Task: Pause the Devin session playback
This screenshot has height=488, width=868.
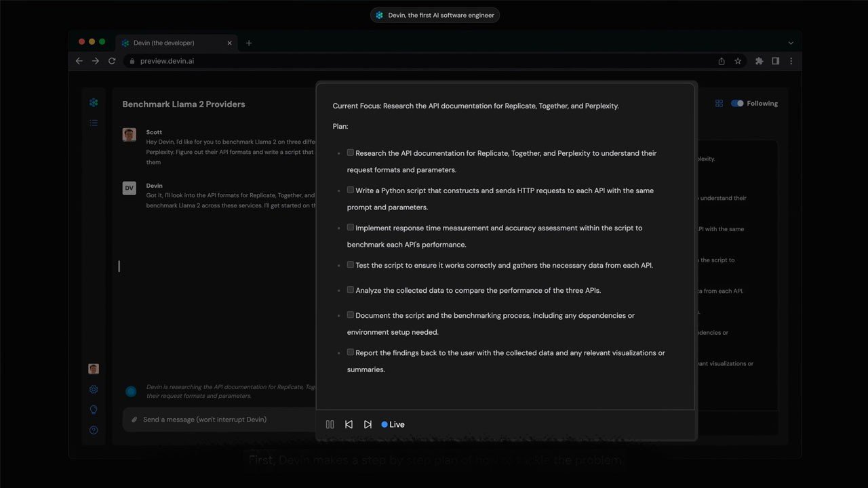Action: 330,424
